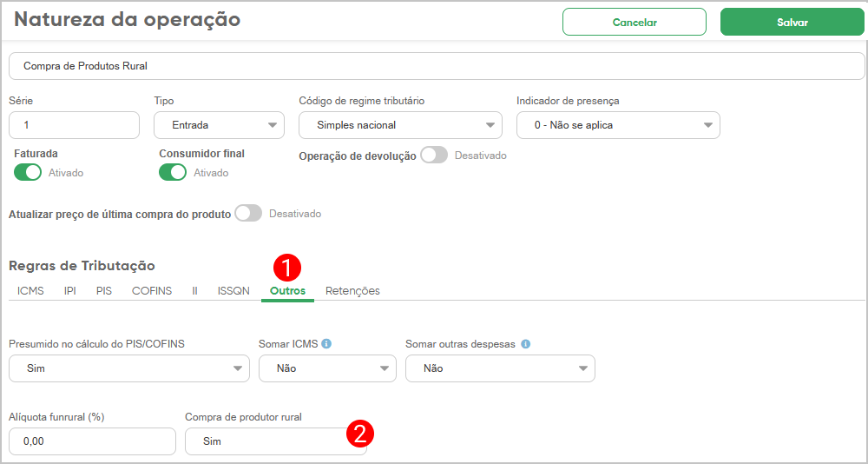The image size is (868, 464).
Task: Open Presumido no cálculo do PIS/COFINS dropdown
Action: point(129,368)
